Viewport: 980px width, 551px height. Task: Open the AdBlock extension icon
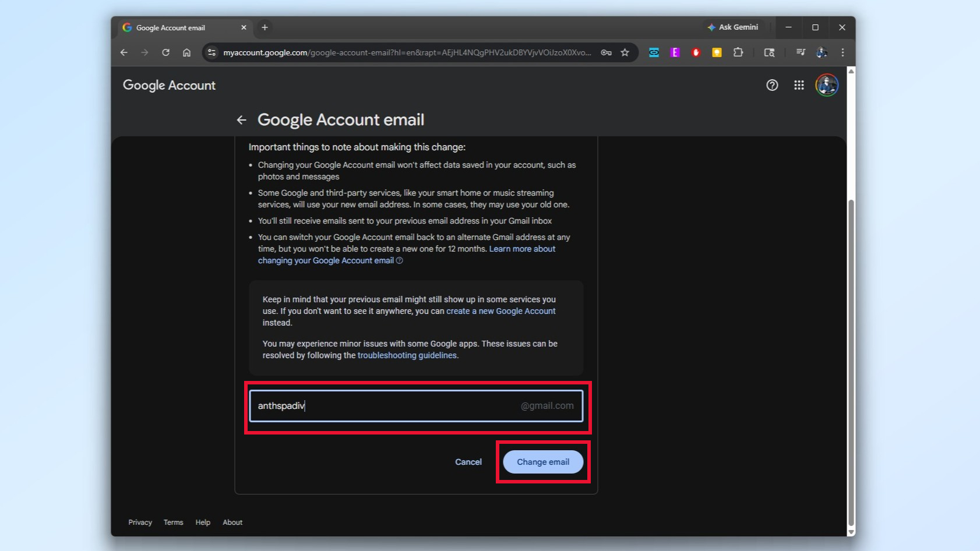point(696,52)
